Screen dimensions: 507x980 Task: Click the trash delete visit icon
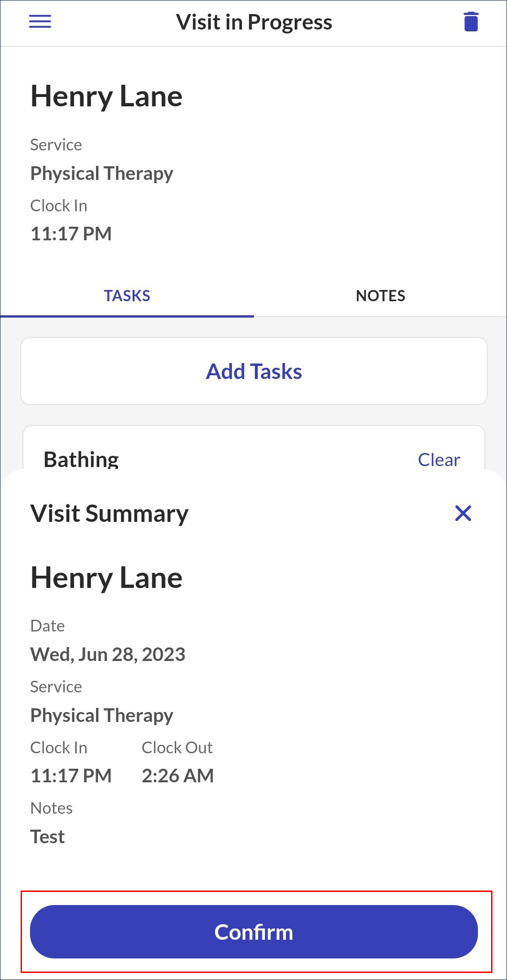pyautogui.click(x=471, y=22)
